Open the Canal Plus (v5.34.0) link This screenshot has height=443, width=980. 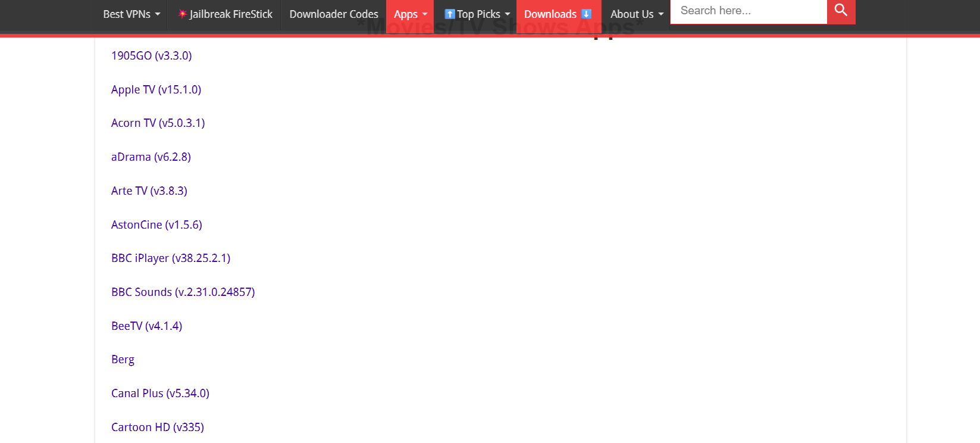point(161,393)
